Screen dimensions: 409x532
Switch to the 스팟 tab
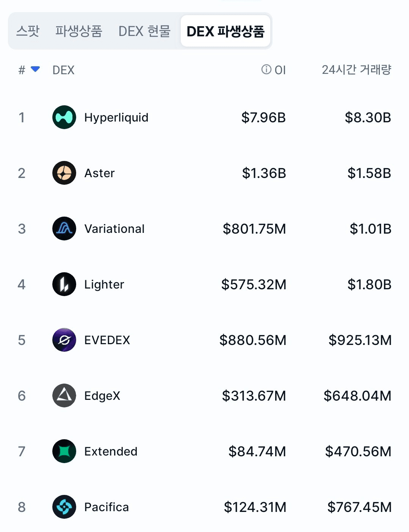click(28, 31)
